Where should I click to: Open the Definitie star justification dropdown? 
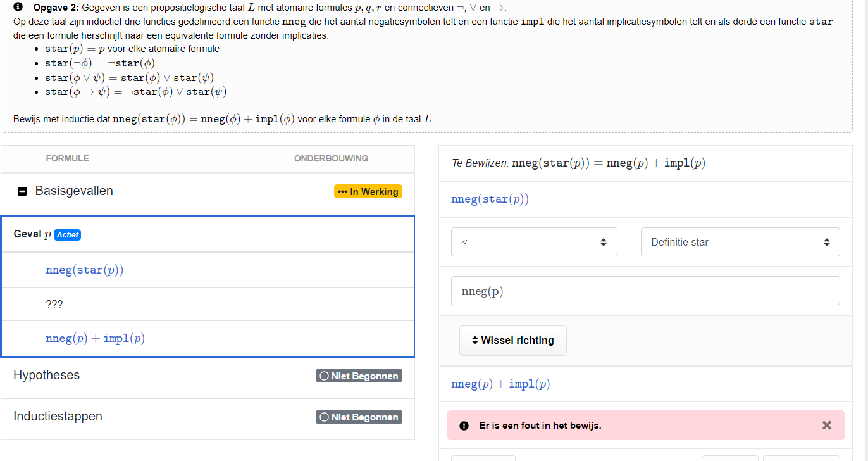[740, 241]
